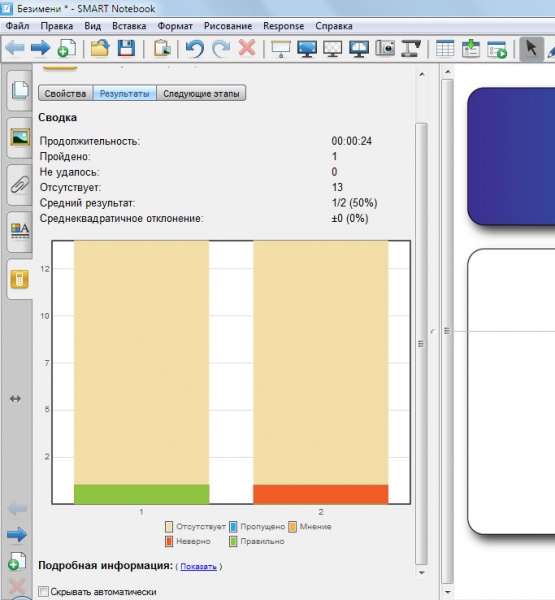555x600 pixels.
Task: Click the results panel scroll up arrow
Action: click(x=421, y=74)
